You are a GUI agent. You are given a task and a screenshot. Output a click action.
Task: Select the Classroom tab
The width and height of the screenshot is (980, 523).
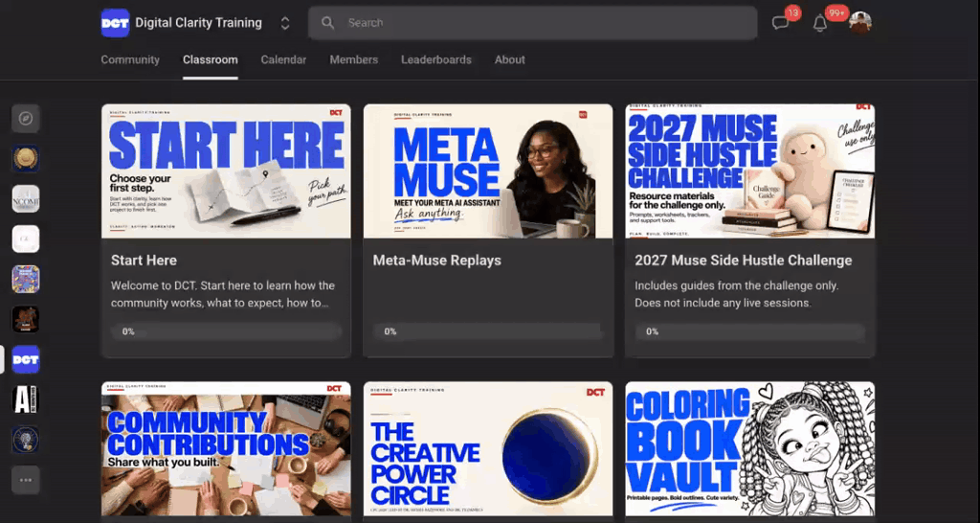(210, 60)
